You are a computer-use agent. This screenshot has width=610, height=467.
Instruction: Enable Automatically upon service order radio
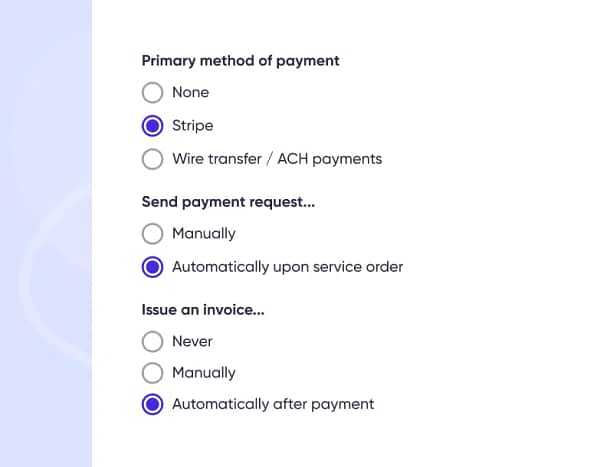pos(152,267)
